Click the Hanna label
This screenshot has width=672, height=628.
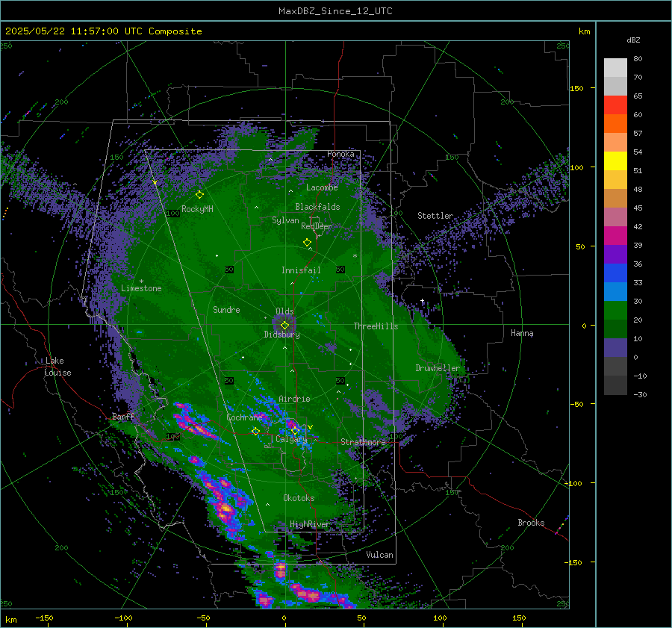point(522,333)
